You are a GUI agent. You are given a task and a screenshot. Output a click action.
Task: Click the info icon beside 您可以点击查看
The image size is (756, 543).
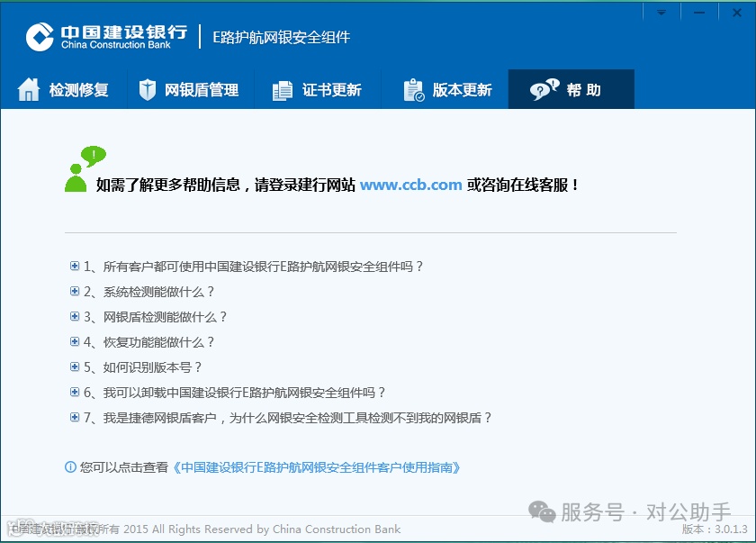pos(70,466)
